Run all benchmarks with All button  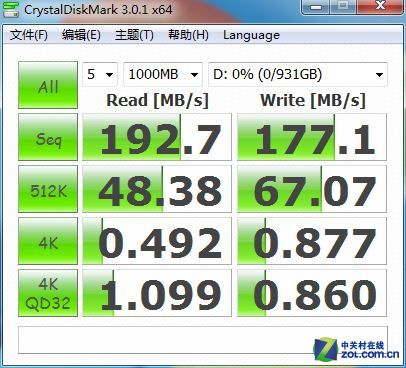click(x=48, y=85)
